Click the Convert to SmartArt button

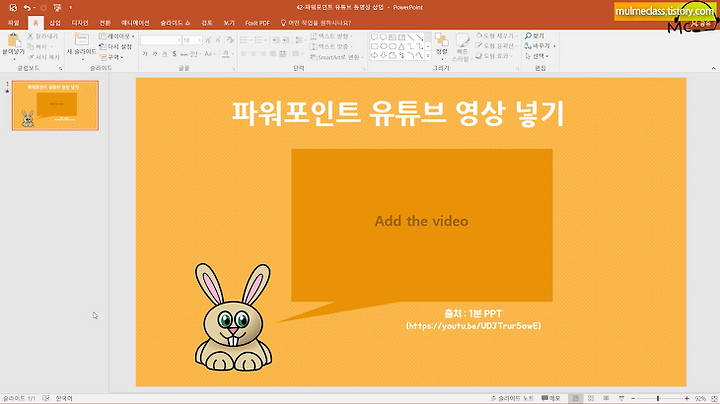point(336,57)
